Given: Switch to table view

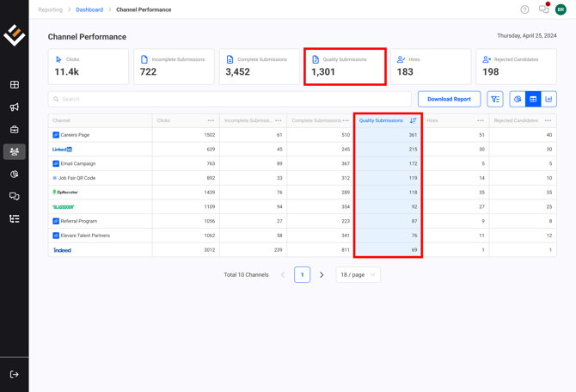Looking at the screenshot, I should [533, 99].
